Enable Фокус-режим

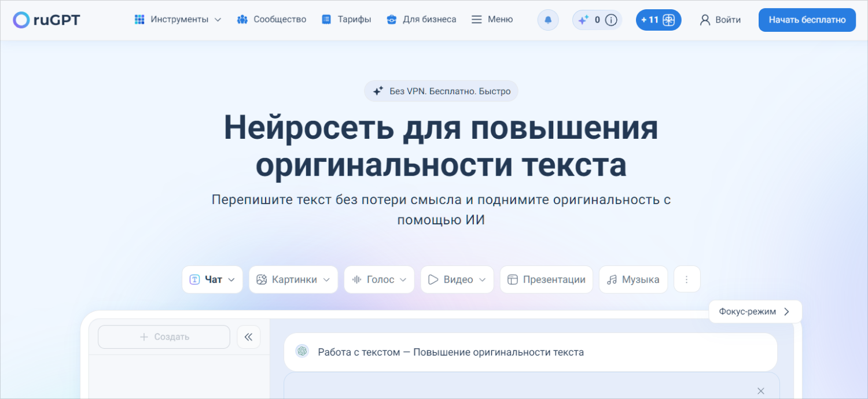[x=755, y=312]
